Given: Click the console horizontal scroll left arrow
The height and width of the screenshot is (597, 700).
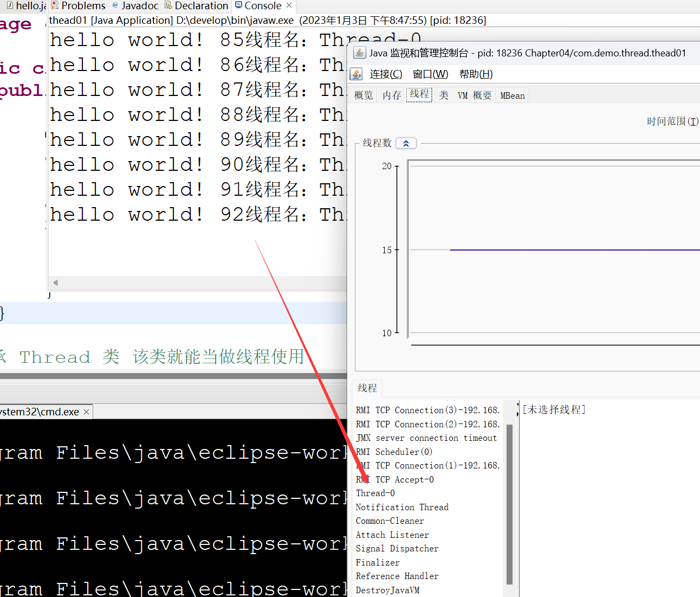Looking at the screenshot, I should coord(55,283).
